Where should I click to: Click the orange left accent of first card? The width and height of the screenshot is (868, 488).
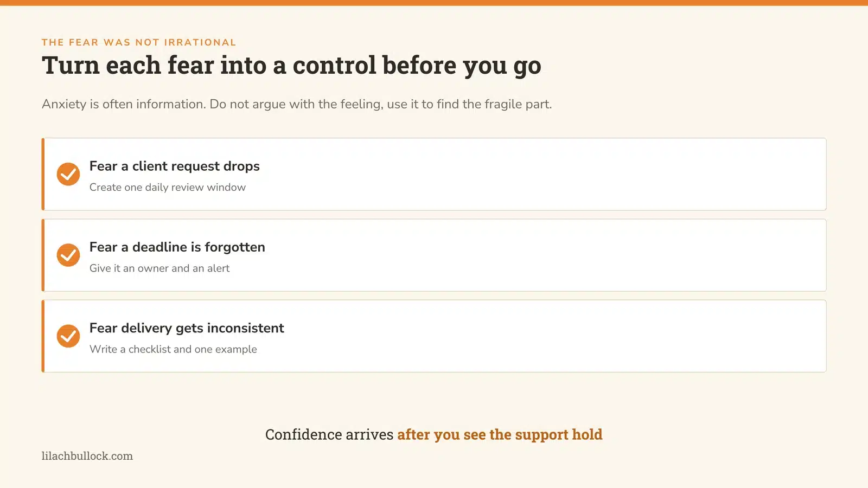[43, 174]
